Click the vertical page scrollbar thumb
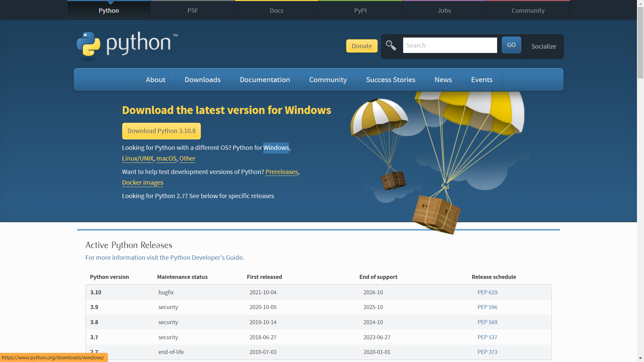This screenshot has width=644, height=362. (640, 44)
